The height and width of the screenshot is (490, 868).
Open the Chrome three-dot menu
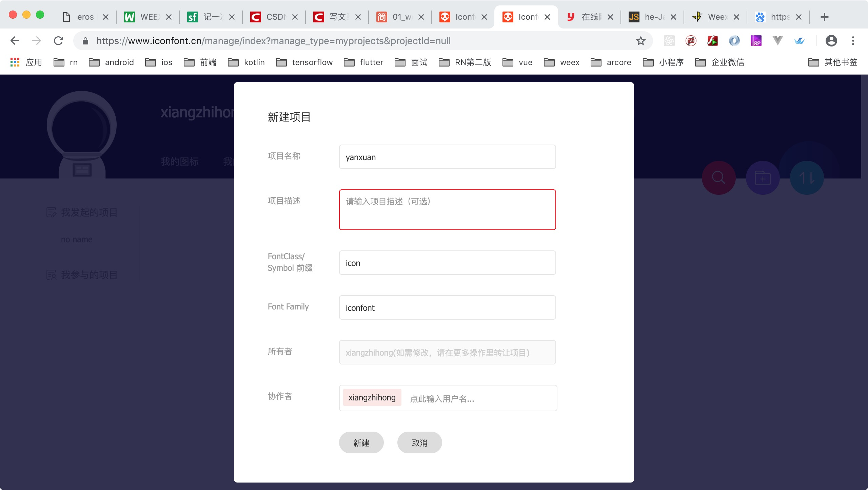pos(853,41)
